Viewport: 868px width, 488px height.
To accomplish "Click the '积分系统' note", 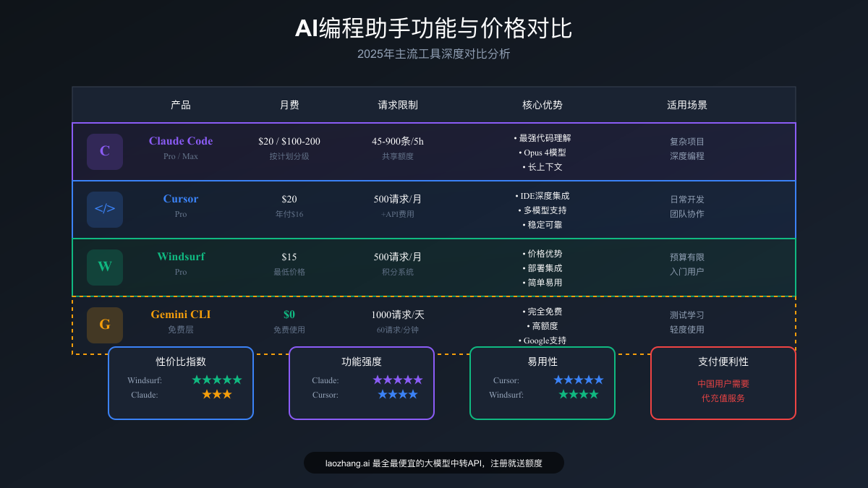I will click(398, 272).
